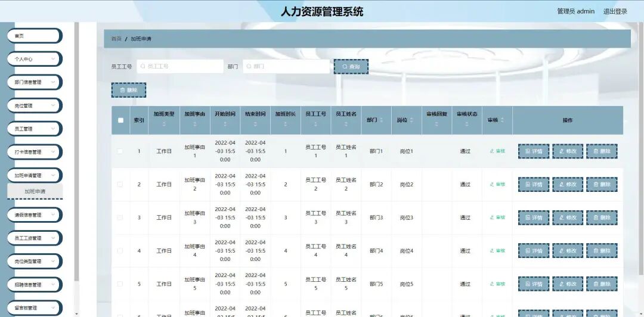
Task: Click the sort arrows under 员工工号 header
Action: (315, 123)
